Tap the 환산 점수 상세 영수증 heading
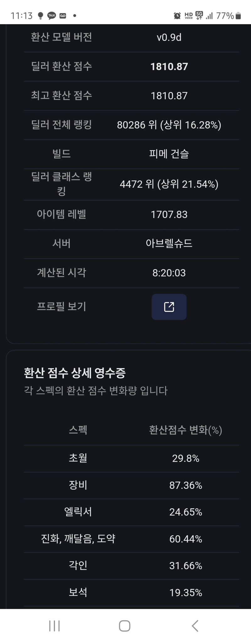 click(75, 373)
